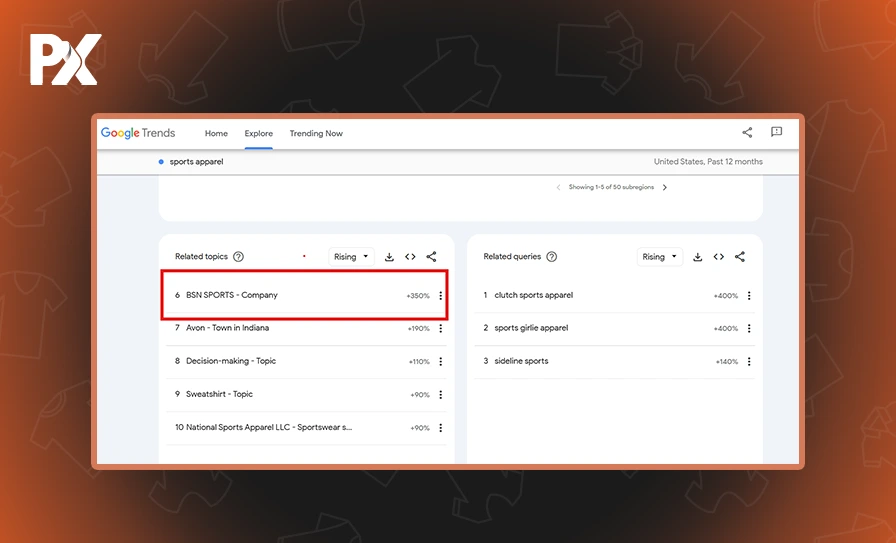Open embed code for Related topics
The width and height of the screenshot is (896, 543).
click(x=410, y=257)
